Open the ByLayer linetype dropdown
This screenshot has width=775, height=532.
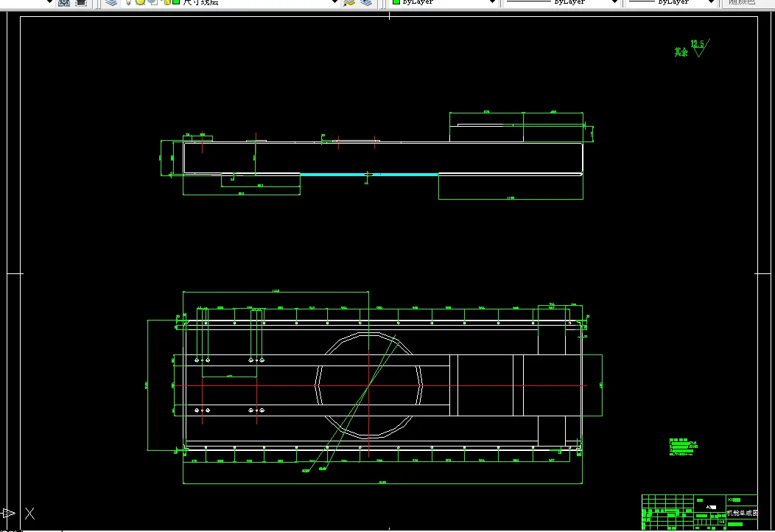[x=614, y=2]
